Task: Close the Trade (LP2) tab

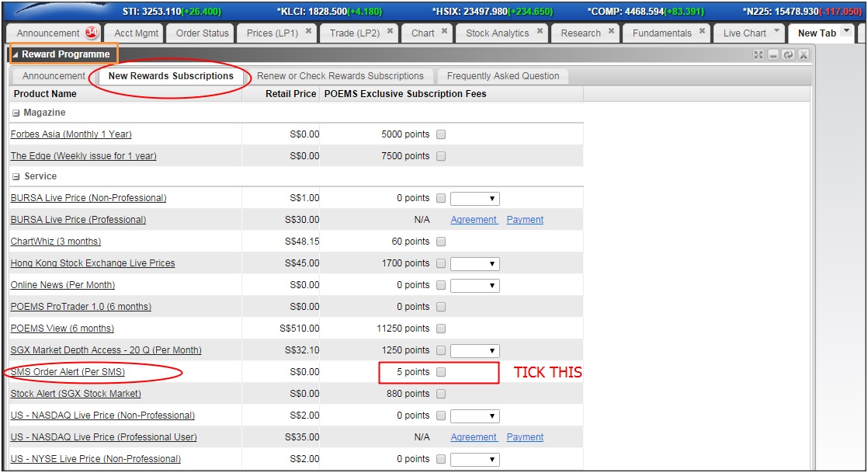Action: 390,31
